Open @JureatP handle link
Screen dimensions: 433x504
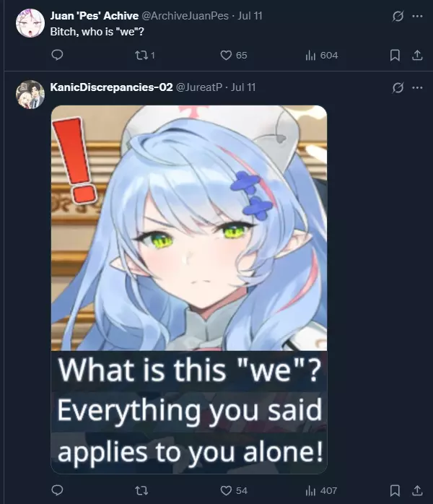199,87
